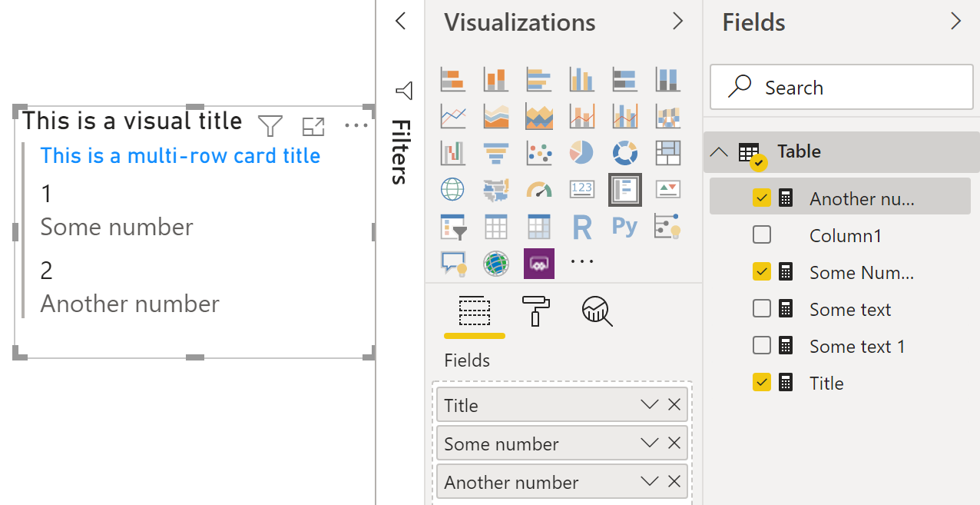Select the Gauge visual
The width and height of the screenshot is (980, 505).
pyautogui.click(x=538, y=189)
